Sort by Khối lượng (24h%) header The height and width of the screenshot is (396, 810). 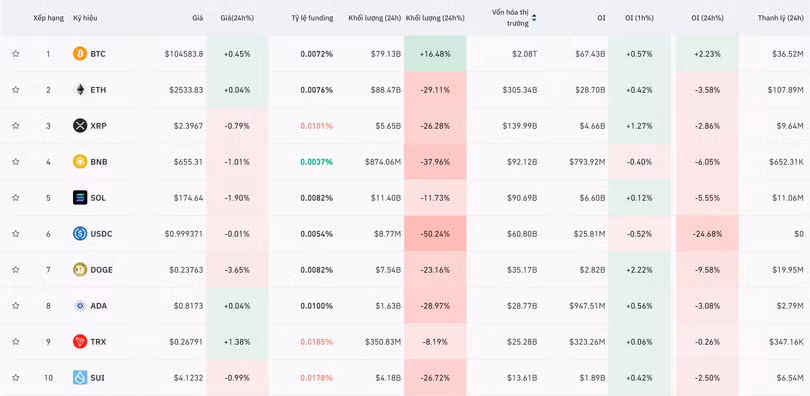[435, 18]
